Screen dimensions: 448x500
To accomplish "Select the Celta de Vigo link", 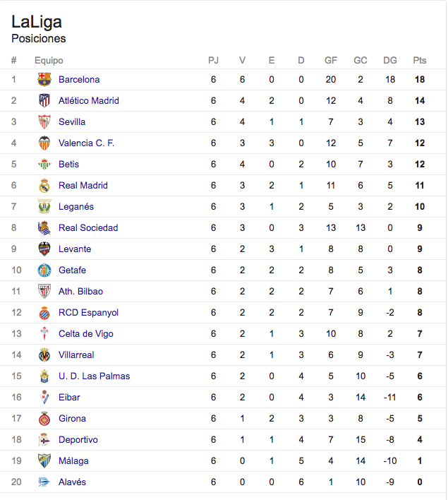I will click(x=86, y=334).
